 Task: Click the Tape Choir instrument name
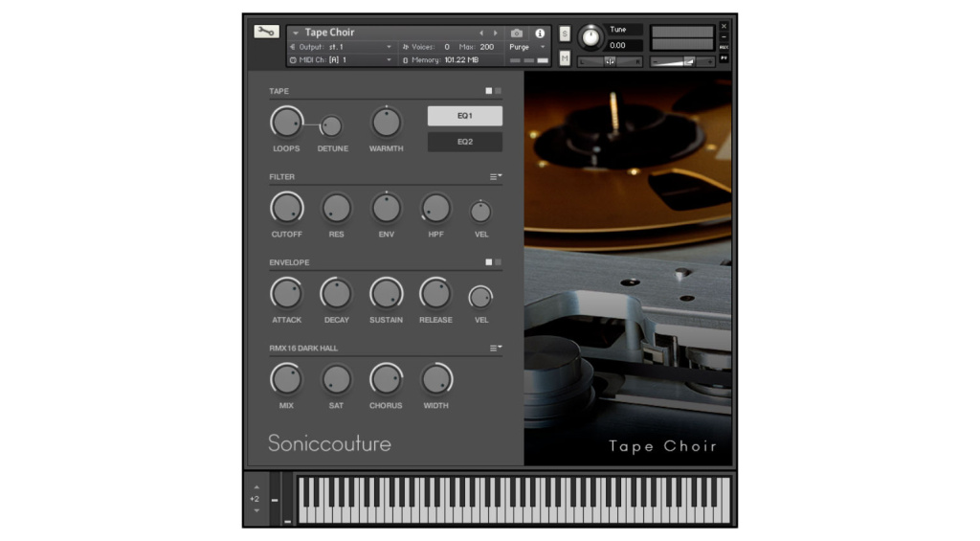point(329,33)
